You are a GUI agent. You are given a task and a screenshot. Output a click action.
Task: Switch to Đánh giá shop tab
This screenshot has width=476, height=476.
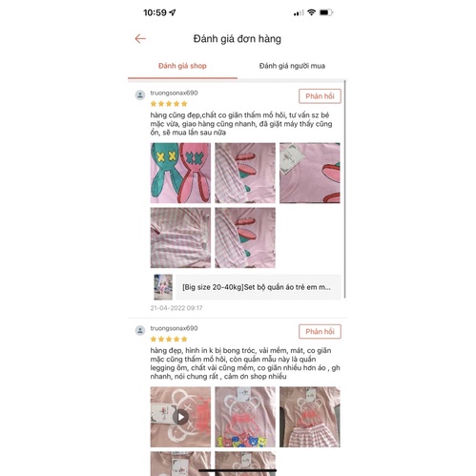tap(182, 66)
